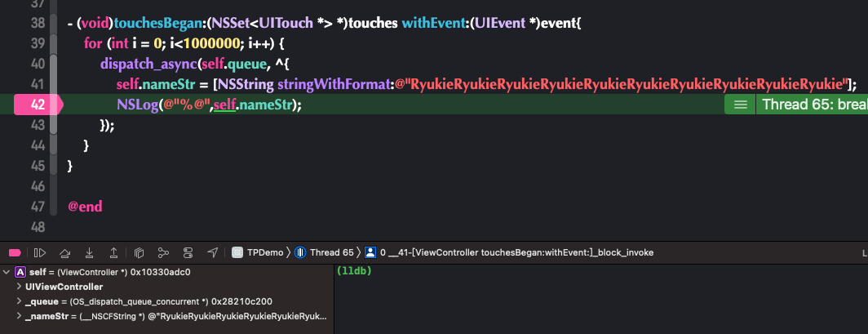The height and width of the screenshot is (334, 868).
Task: Open the Simulate Location menu
Action: (213, 252)
